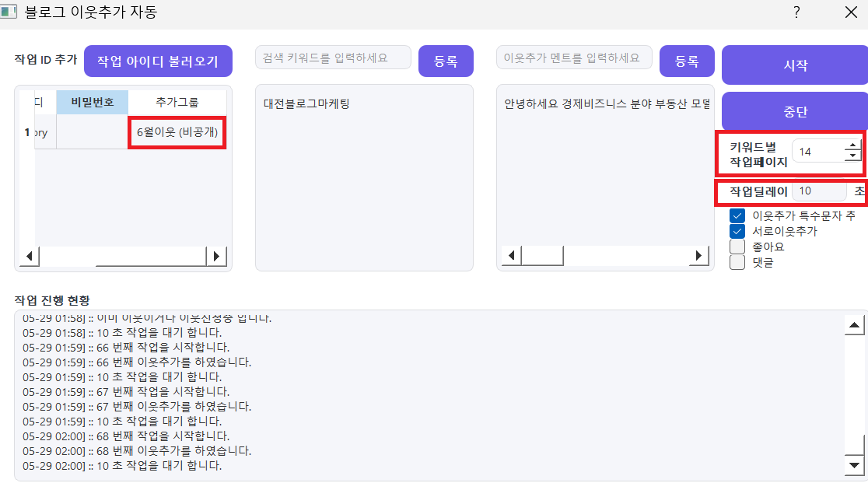Screen dimensions: 868x483
Task: Click the message list left scroll arrow
Action: coord(512,256)
